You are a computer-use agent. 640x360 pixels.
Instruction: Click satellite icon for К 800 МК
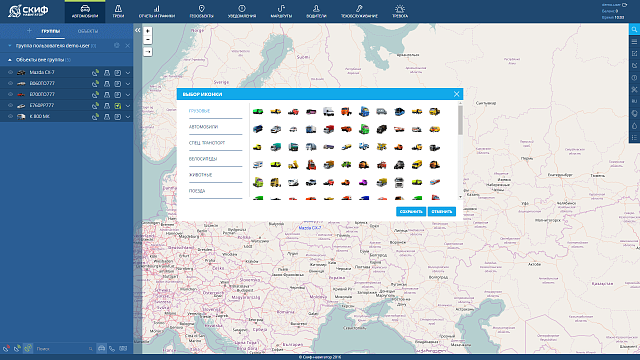click(x=95, y=117)
